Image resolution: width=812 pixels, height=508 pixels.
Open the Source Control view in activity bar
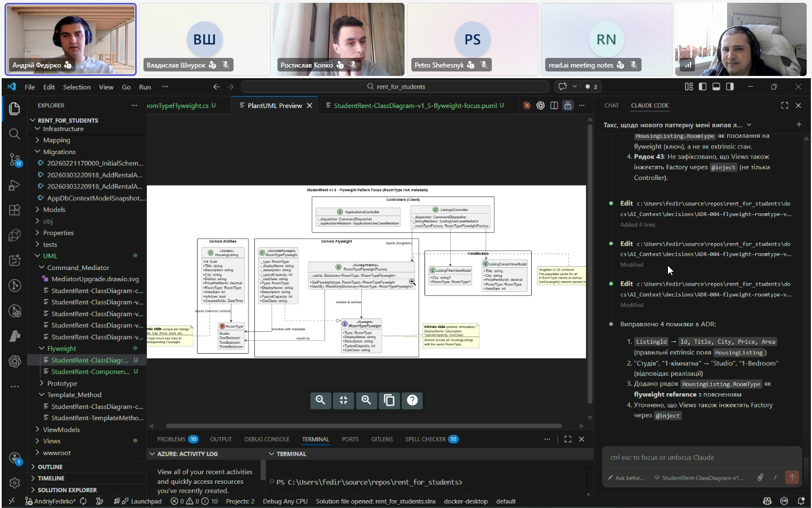tap(15, 160)
